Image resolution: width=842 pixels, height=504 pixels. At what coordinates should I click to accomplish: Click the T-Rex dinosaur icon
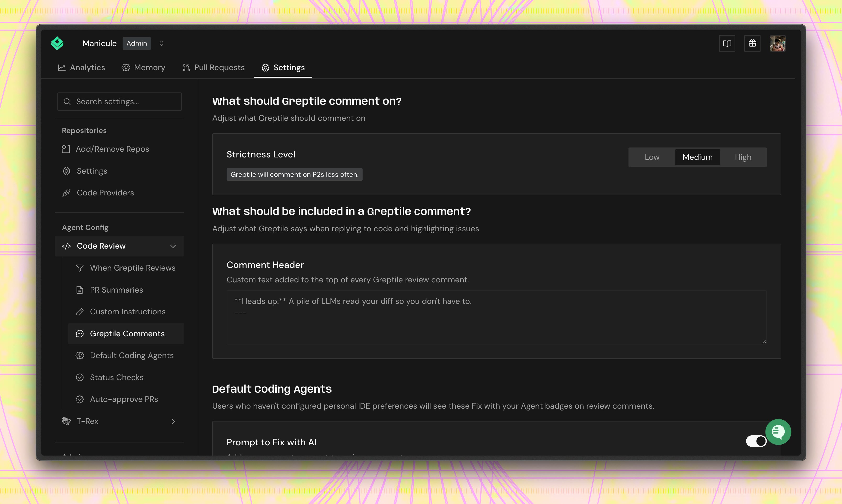[67, 421]
